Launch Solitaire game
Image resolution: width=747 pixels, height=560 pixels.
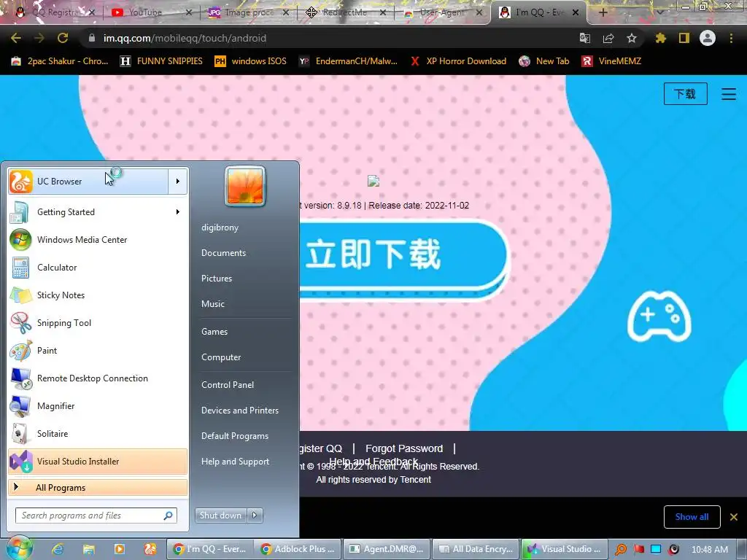(98, 434)
